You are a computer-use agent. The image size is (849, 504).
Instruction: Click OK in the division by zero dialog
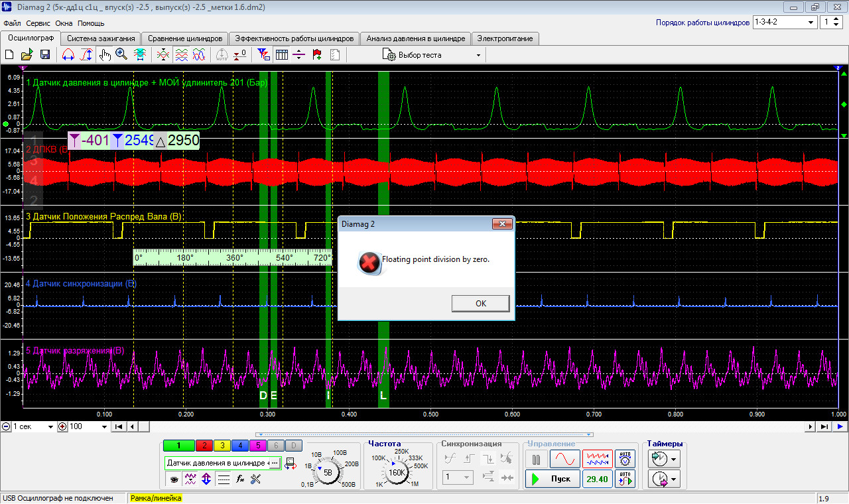481,303
